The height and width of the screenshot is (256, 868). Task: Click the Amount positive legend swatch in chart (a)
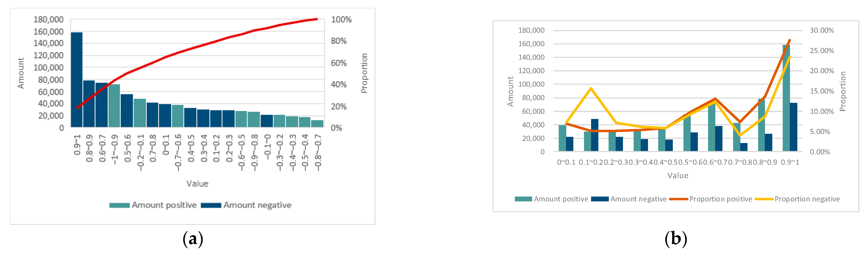[119, 205]
